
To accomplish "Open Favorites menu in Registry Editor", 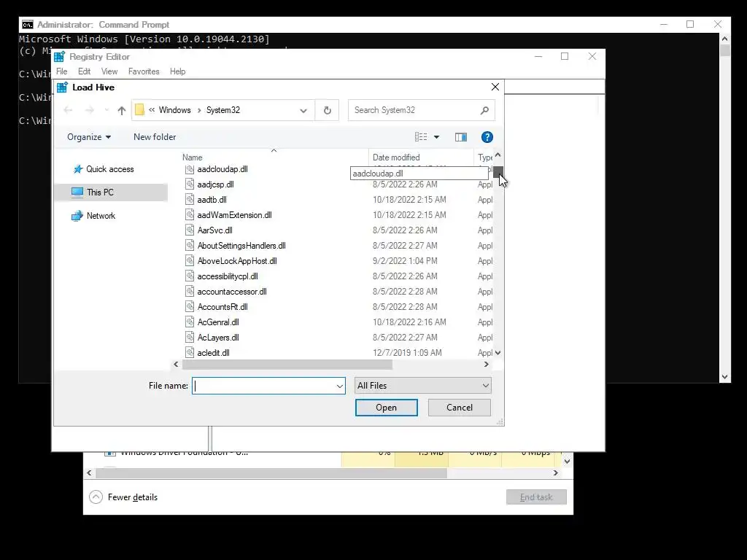I will pos(144,71).
